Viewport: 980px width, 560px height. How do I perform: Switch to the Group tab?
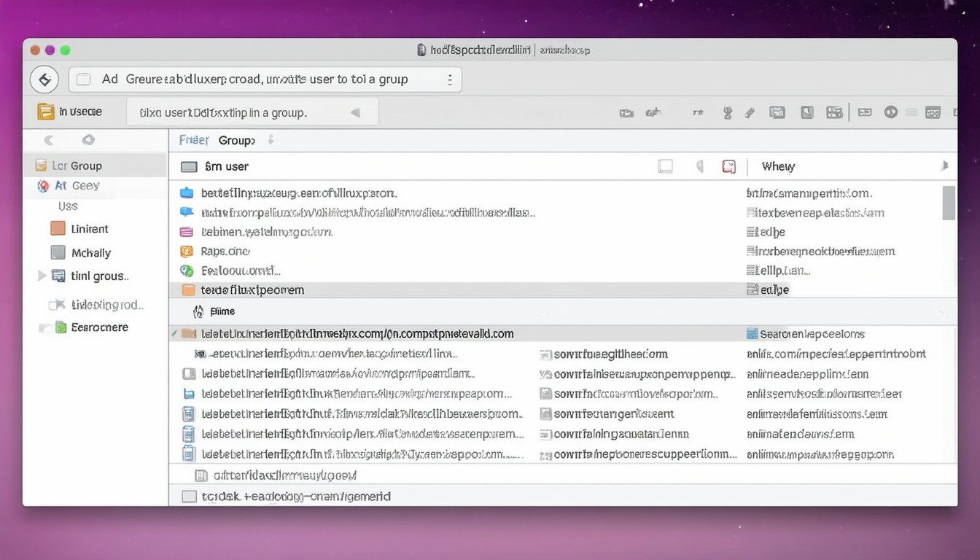coord(236,140)
